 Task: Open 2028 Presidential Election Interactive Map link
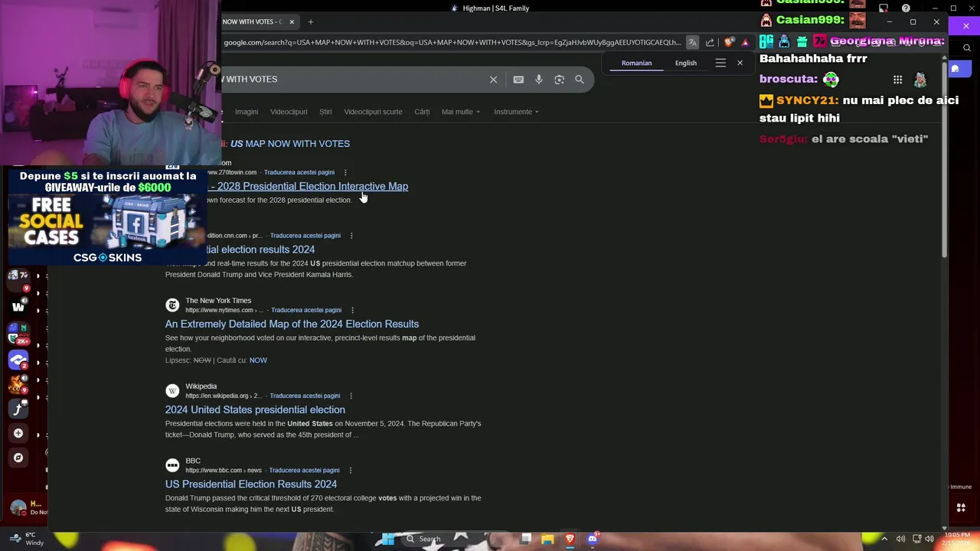click(x=307, y=186)
